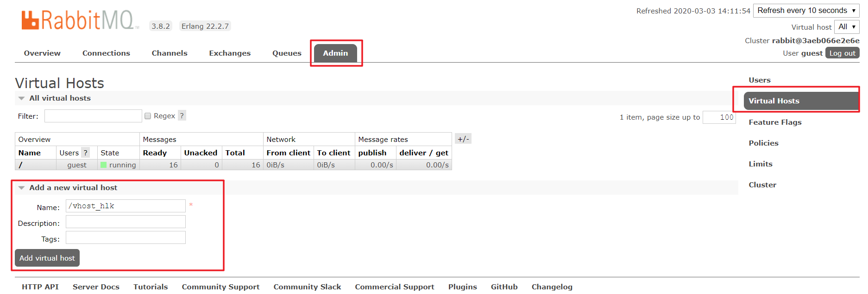Click the Tags input field
868x294 pixels.
click(x=126, y=237)
